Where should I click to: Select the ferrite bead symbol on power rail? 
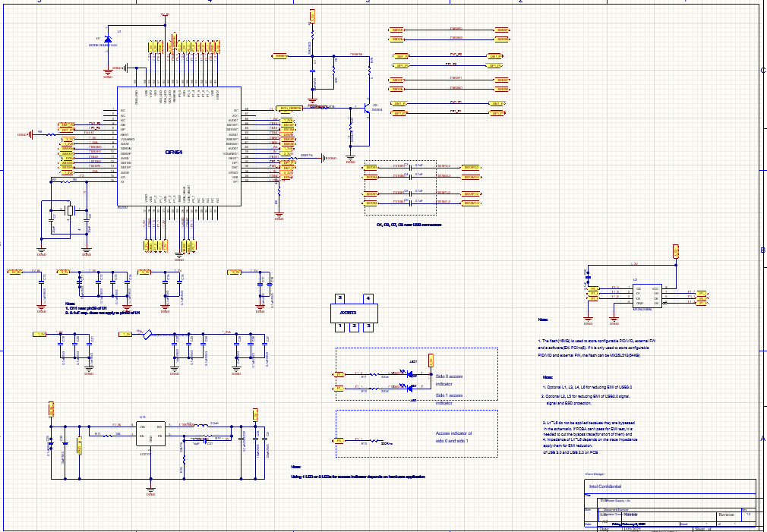(148, 335)
